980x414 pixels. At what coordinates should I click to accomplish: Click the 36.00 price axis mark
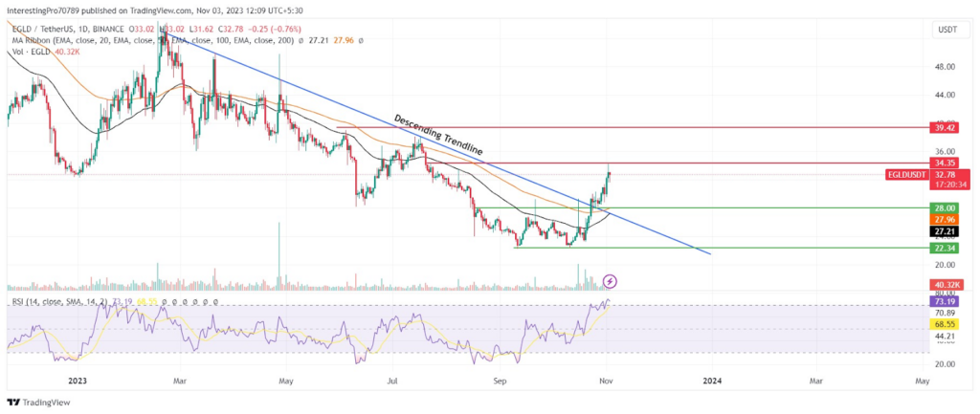coord(943,151)
